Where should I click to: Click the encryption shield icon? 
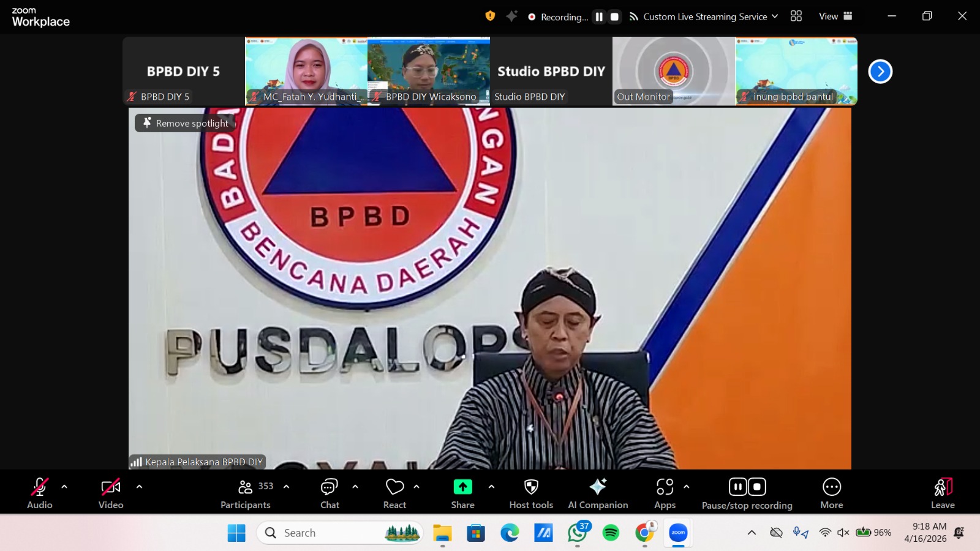490,17
